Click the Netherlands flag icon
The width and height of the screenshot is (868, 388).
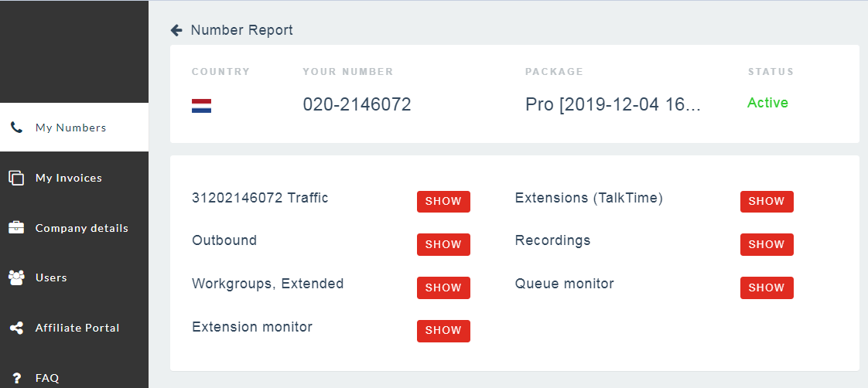point(201,106)
